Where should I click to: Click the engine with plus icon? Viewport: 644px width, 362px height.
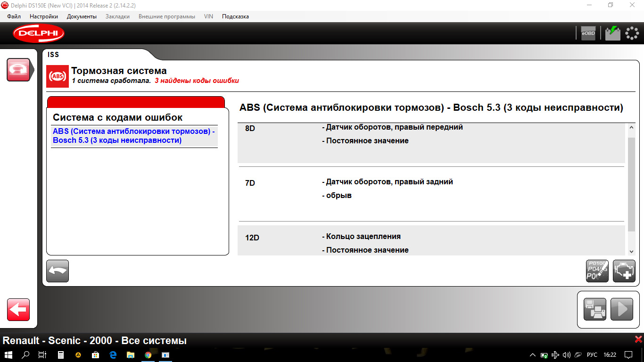coord(624,271)
